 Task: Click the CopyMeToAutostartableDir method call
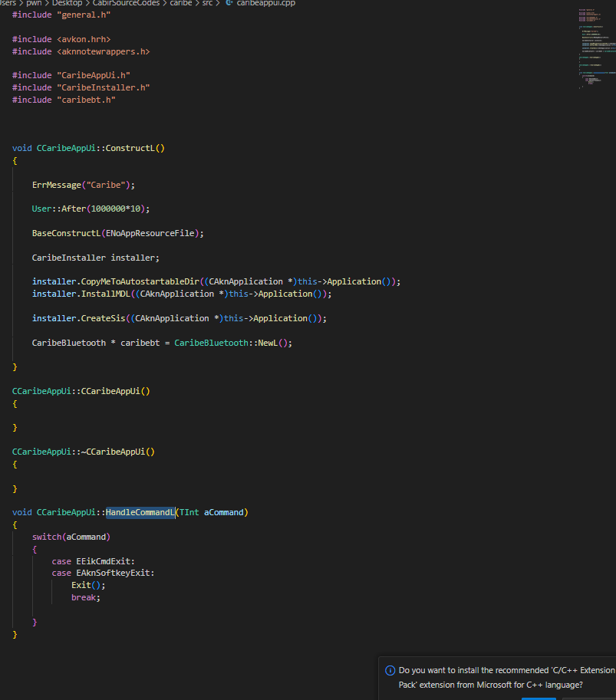[x=140, y=281]
